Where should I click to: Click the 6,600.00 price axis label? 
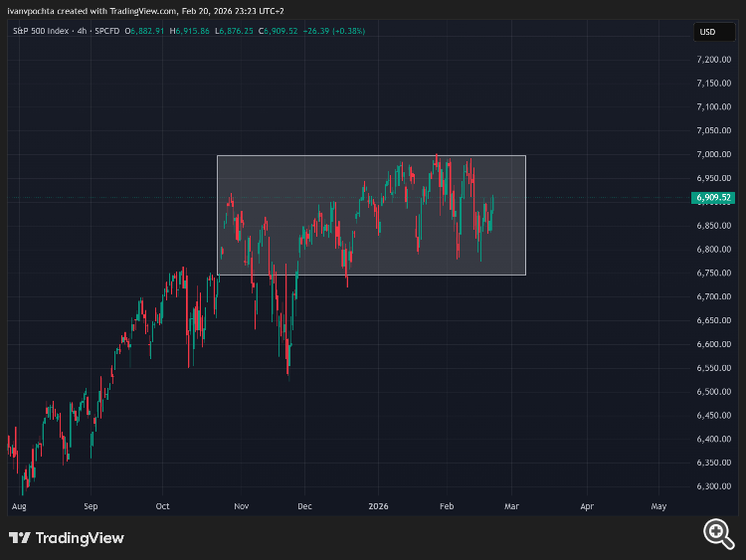pyautogui.click(x=713, y=344)
